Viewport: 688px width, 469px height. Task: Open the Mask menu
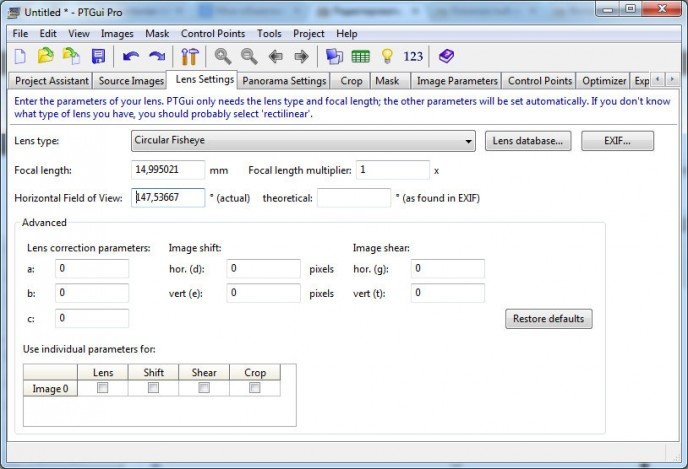click(157, 34)
